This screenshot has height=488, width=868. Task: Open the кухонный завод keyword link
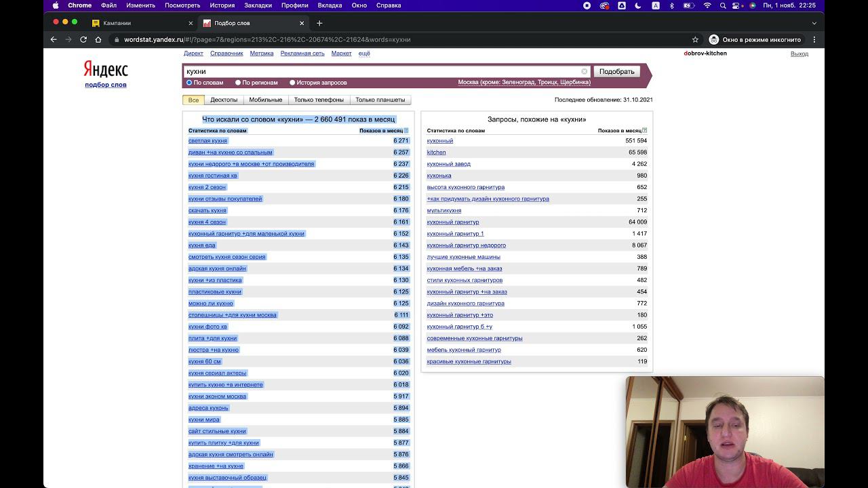[x=448, y=164]
